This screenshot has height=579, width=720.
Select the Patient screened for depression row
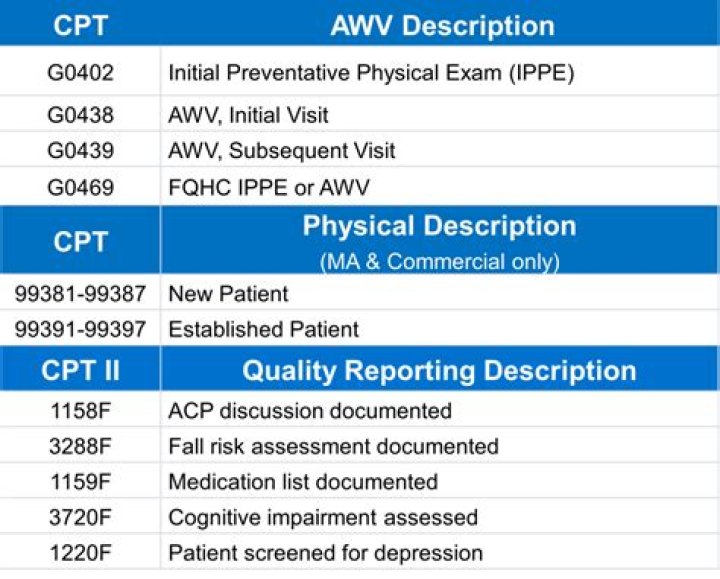[x=325, y=553]
